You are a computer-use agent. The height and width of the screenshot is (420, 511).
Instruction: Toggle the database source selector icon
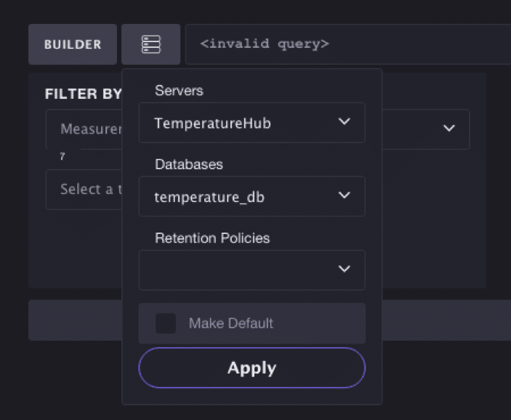pos(150,44)
